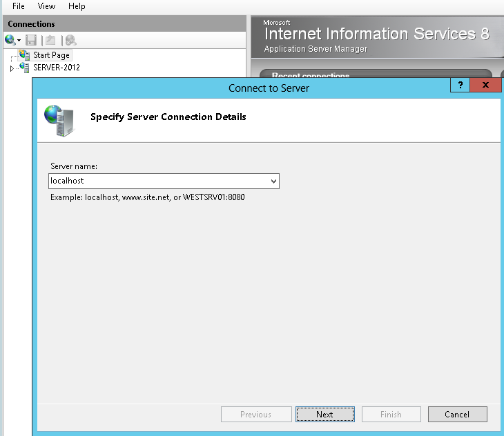The height and width of the screenshot is (436, 504).
Task: Click the Internet Information Services 8 banner
Action: 377,37
